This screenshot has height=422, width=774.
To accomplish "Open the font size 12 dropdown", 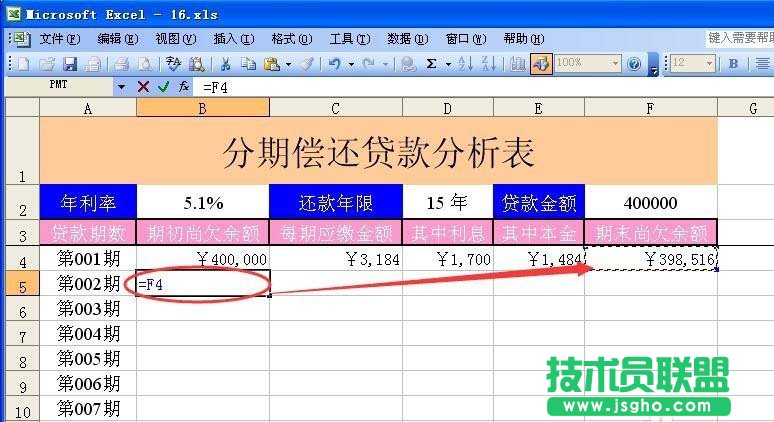I will tap(709, 64).
